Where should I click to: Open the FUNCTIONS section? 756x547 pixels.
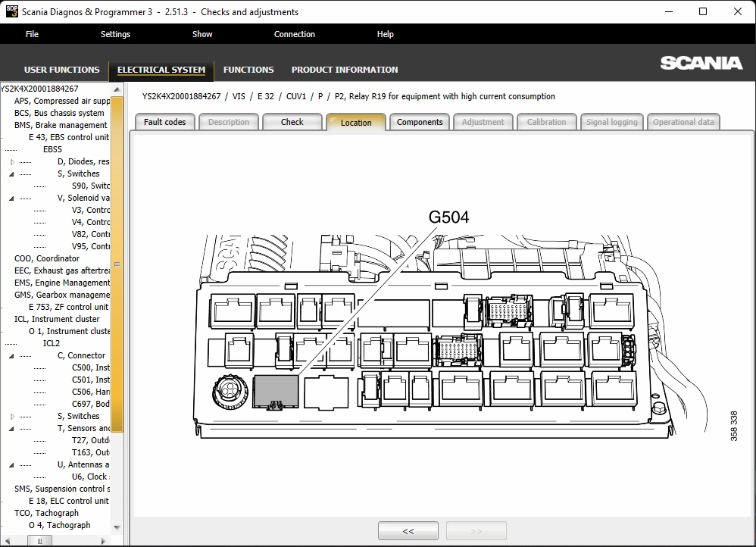248,69
